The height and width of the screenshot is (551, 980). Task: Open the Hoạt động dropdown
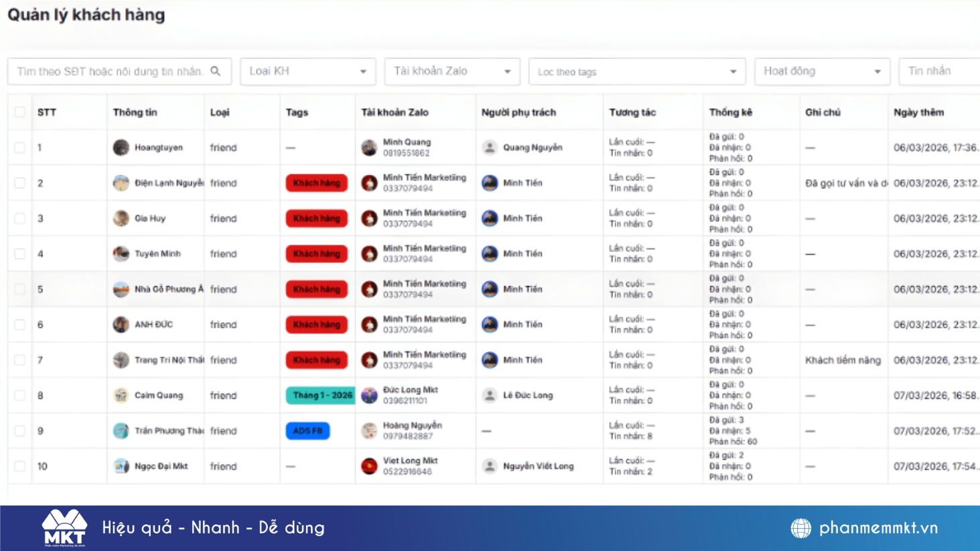(x=821, y=70)
